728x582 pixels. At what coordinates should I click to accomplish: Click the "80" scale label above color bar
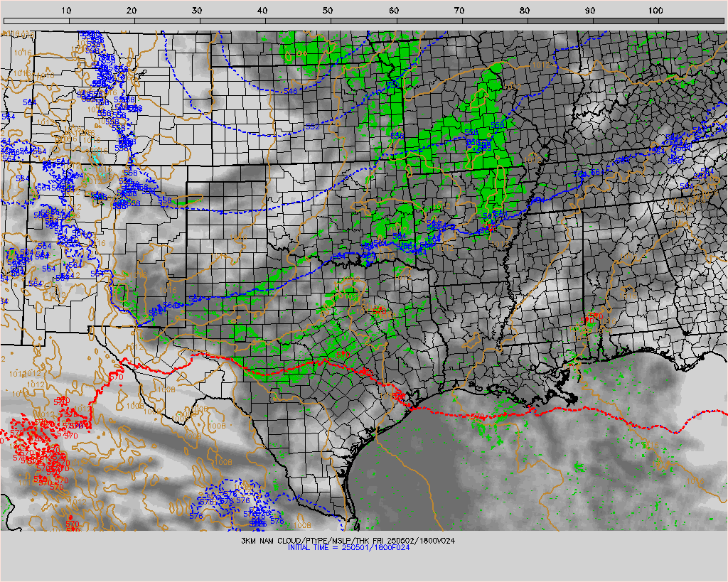pyautogui.click(x=525, y=10)
